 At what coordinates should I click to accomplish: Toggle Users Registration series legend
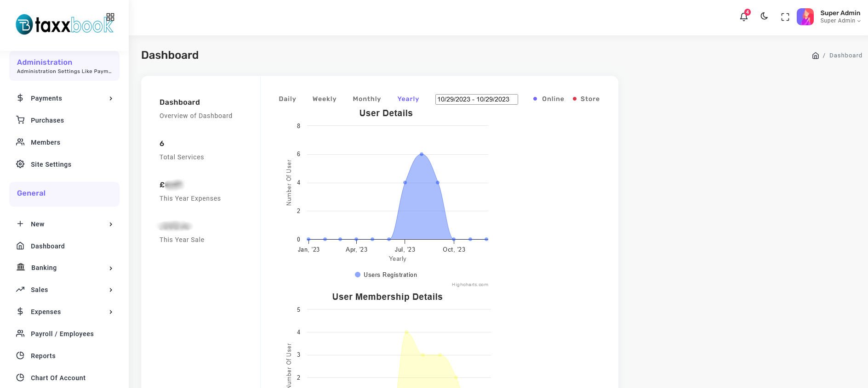386,275
